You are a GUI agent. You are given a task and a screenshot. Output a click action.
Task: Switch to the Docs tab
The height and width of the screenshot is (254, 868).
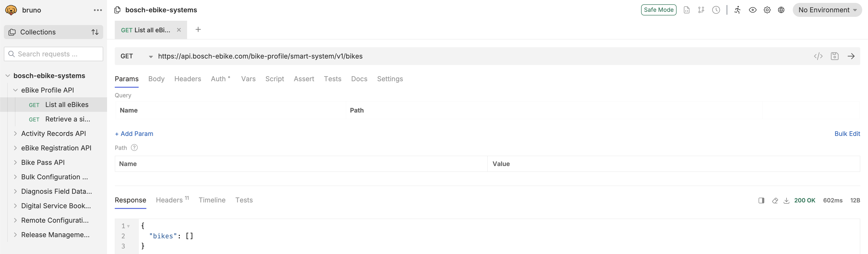tap(359, 79)
